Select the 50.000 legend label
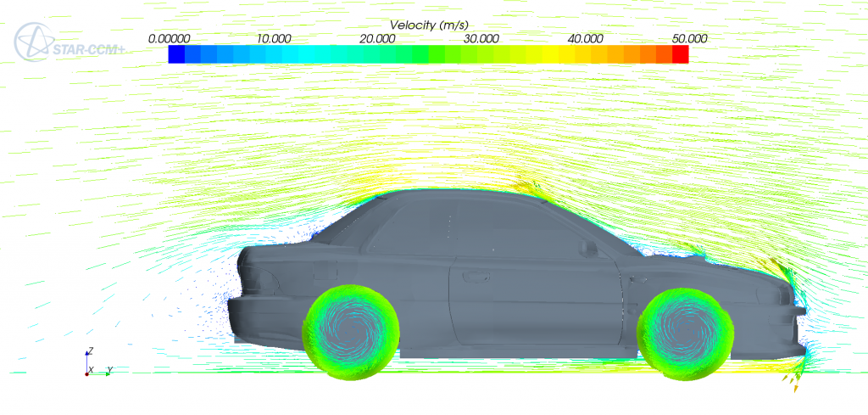This screenshot has width=868, height=415. click(691, 39)
